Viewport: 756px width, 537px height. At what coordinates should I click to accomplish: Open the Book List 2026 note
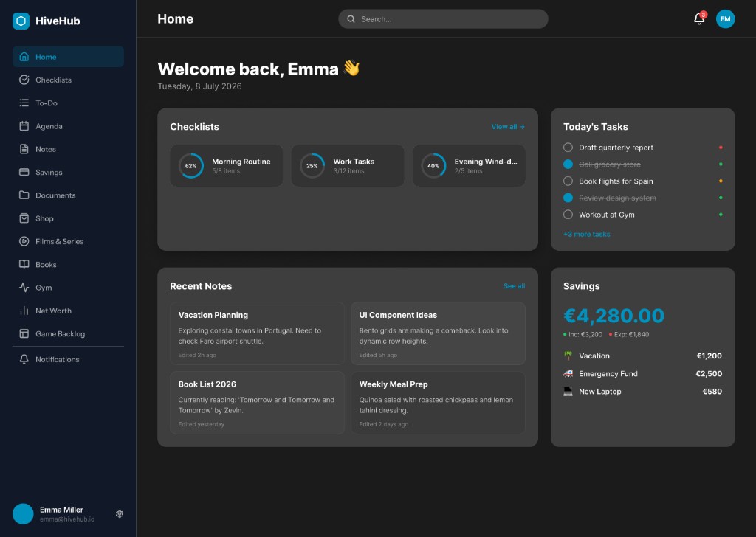257,403
